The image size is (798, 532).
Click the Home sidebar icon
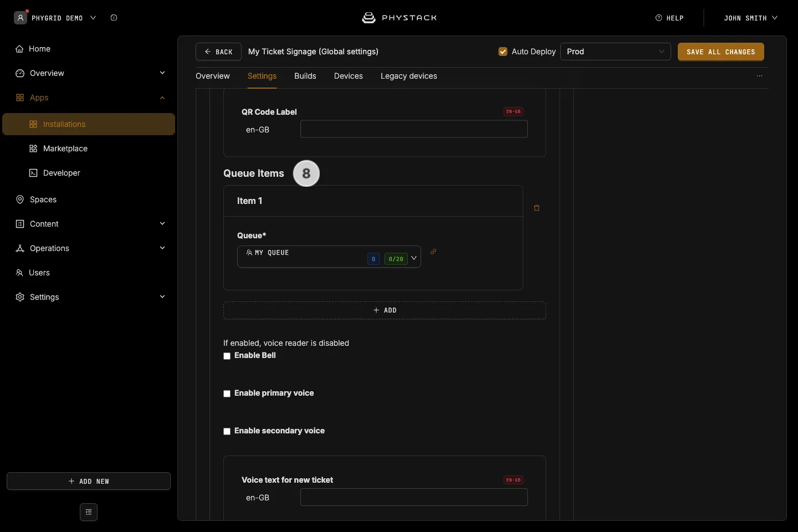tap(20, 49)
